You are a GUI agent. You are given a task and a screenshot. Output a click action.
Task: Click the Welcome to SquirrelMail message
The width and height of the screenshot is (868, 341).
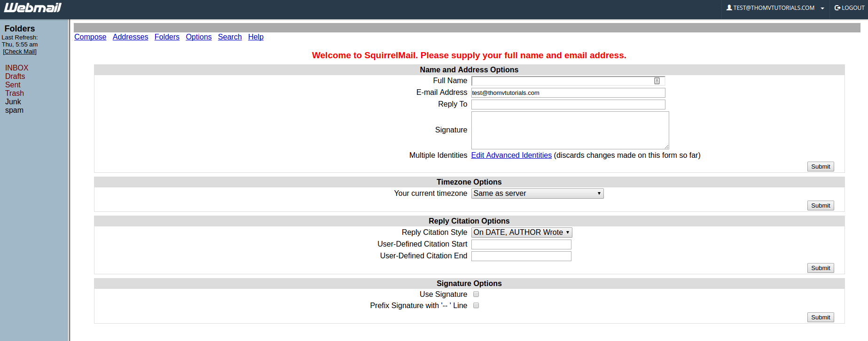click(469, 55)
